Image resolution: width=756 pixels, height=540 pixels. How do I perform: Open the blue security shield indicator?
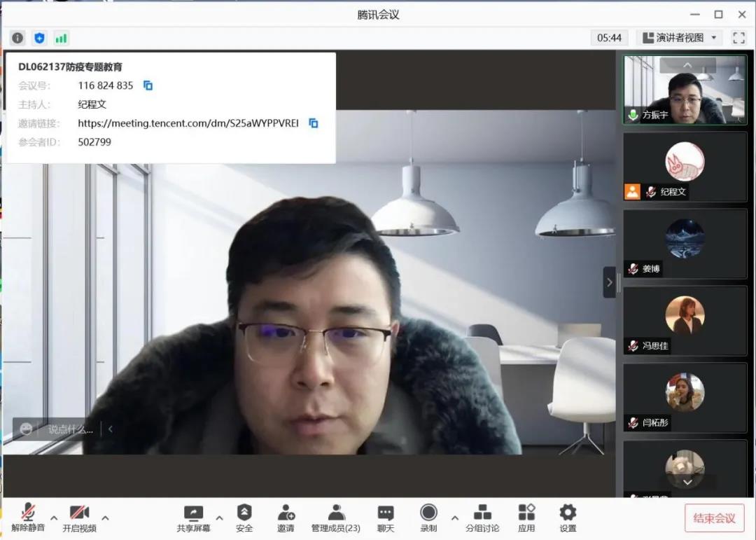pyautogui.click(x=39, y=38)
